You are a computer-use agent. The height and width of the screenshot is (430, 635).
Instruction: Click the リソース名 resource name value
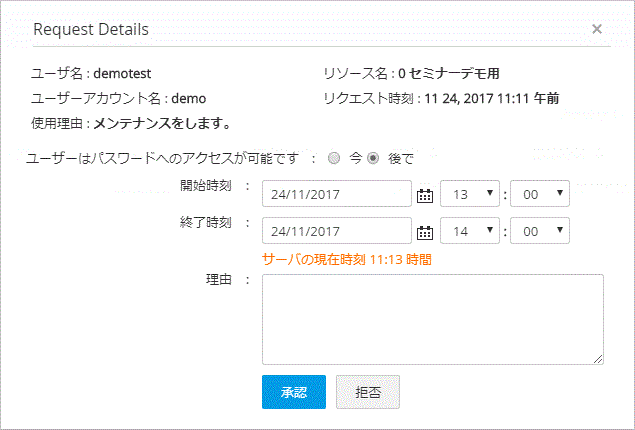[x=449, y=73]
